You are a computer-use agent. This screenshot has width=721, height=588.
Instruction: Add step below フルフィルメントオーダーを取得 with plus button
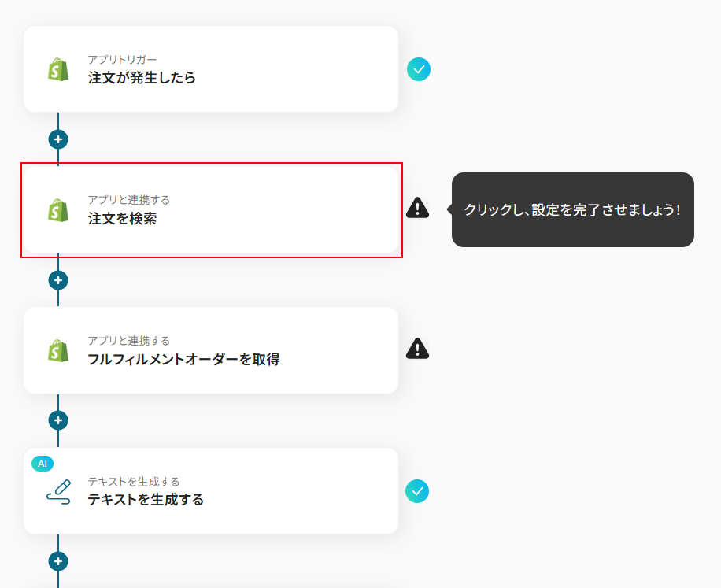click(58, 420)
